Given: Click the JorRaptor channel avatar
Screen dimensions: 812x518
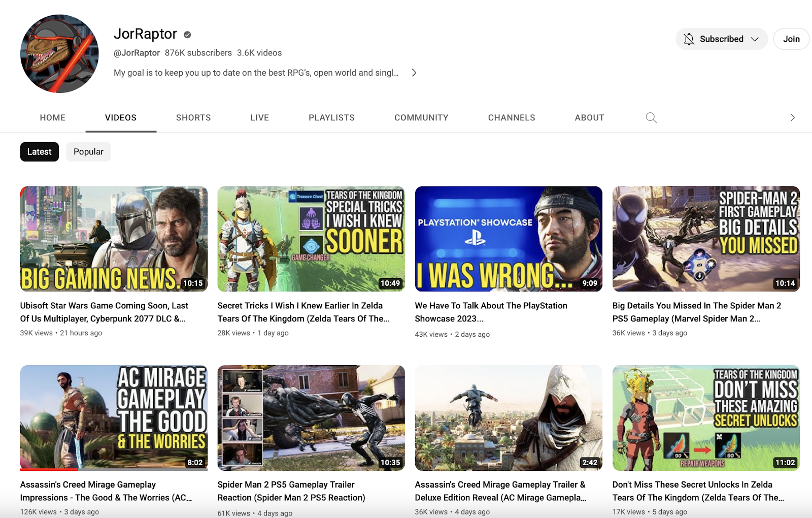Looking at the screenshot, I should pyautogui.click(x=59, y=54).
